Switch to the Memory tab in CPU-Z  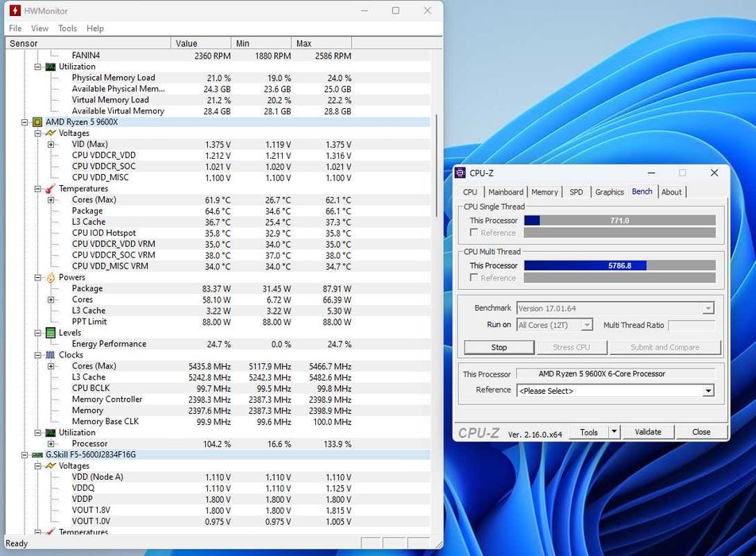click(544, 192)
